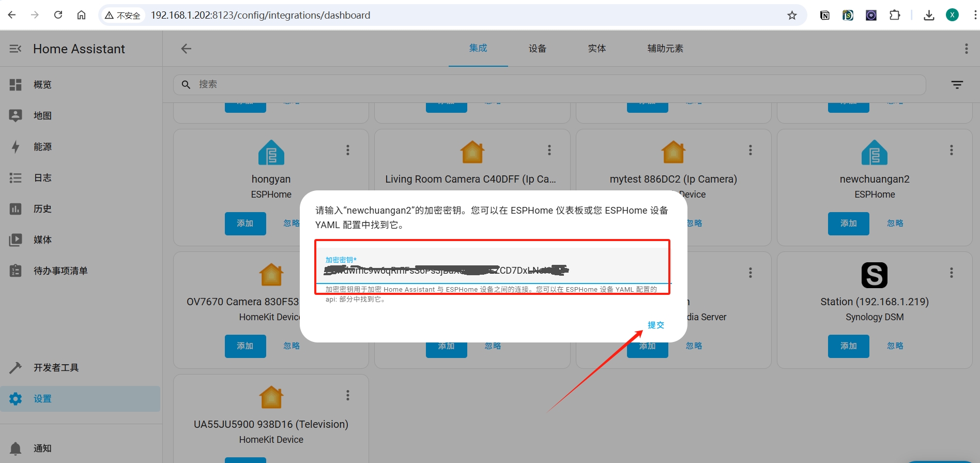Click the hongyan ESPHome icon

271,152
